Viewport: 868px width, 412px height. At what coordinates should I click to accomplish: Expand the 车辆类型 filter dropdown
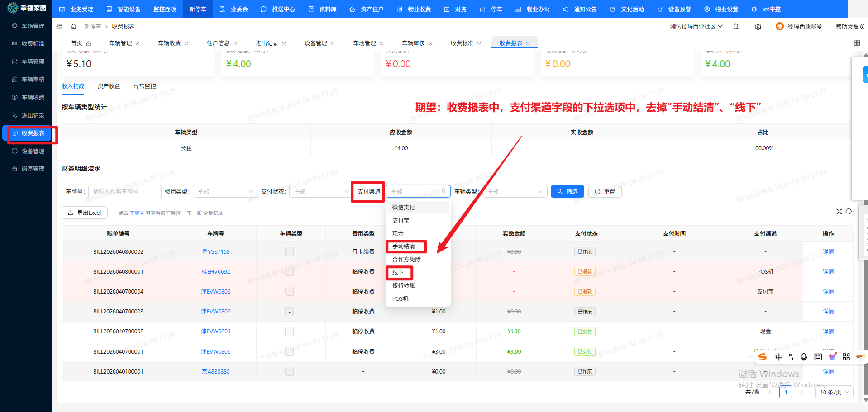point(515,192)
